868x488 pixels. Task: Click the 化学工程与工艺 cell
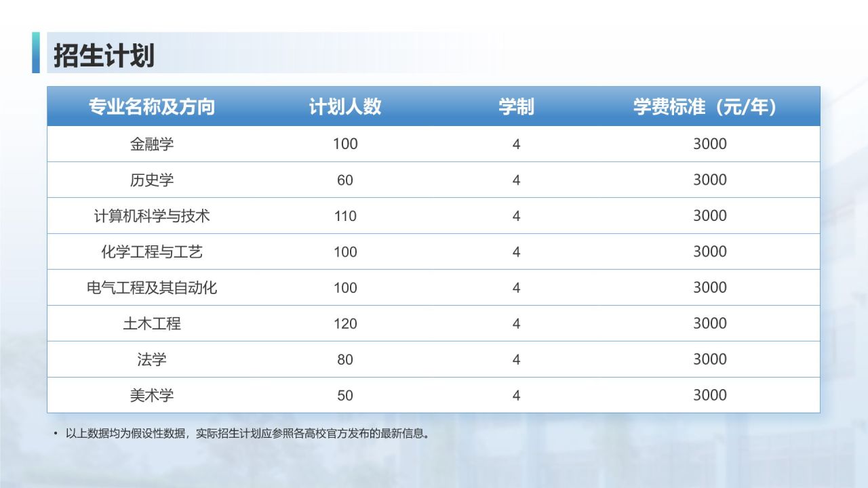point(152,252)
